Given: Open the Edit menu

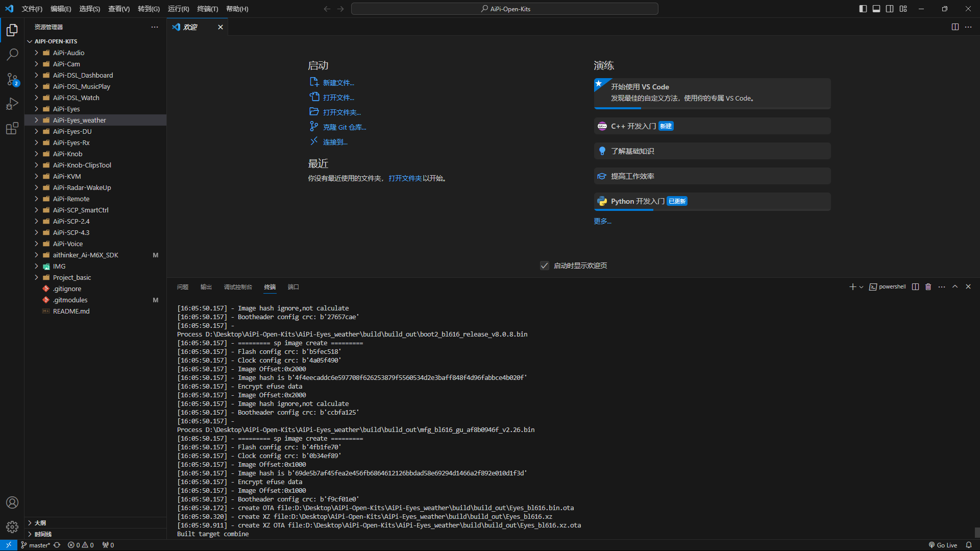Looking at the screenshot, I should click(61, 9).
